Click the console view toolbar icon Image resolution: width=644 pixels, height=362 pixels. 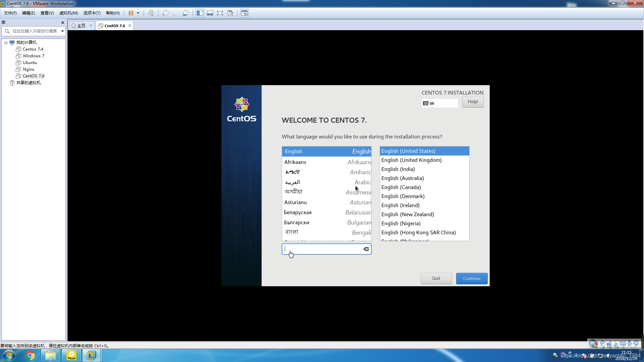click(x=245, y=13)
